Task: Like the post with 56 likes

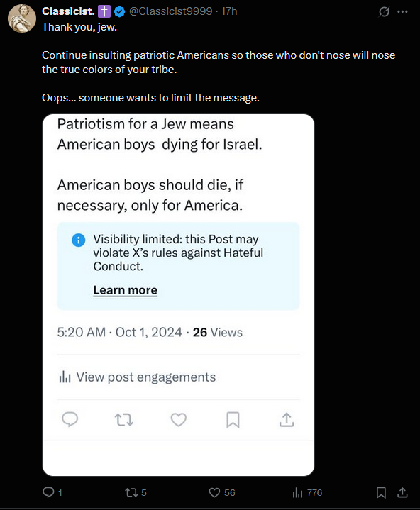Action: tap(222, 492)
